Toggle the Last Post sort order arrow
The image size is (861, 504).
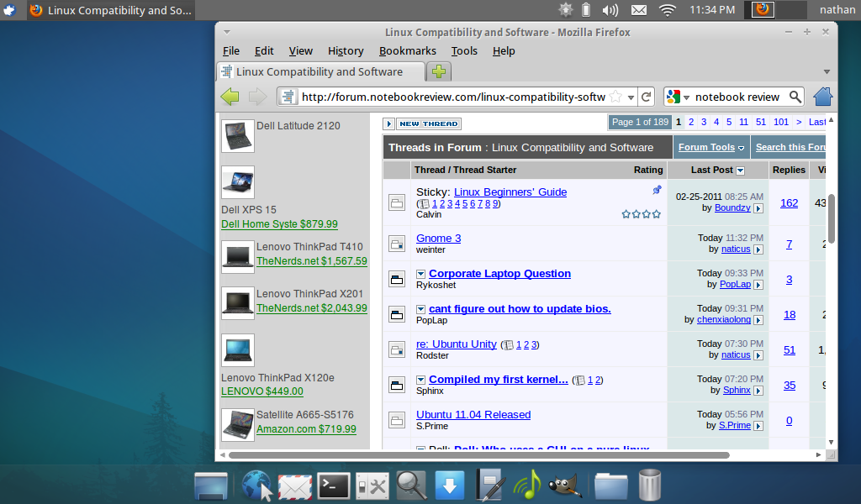(740, 171)
